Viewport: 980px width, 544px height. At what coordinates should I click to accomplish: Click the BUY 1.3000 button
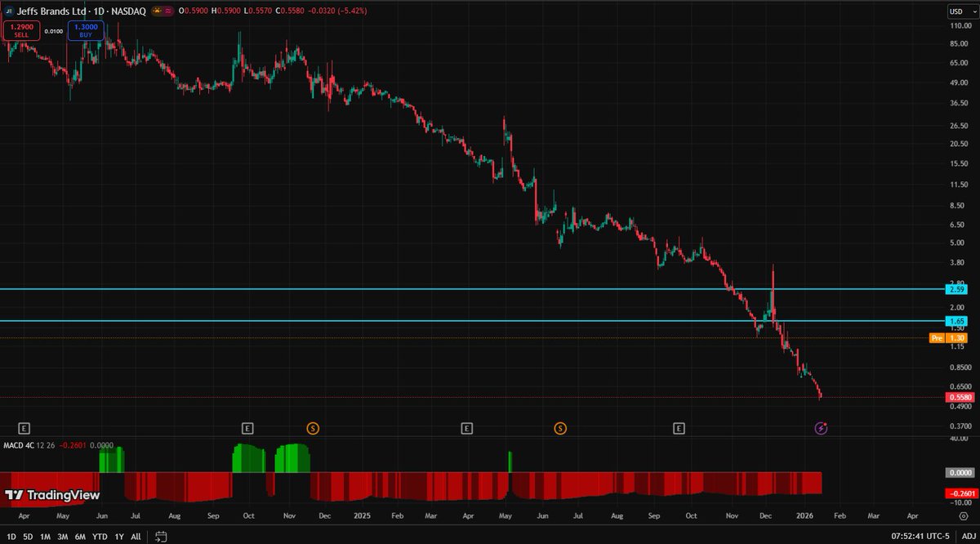[x=86, y=31]
